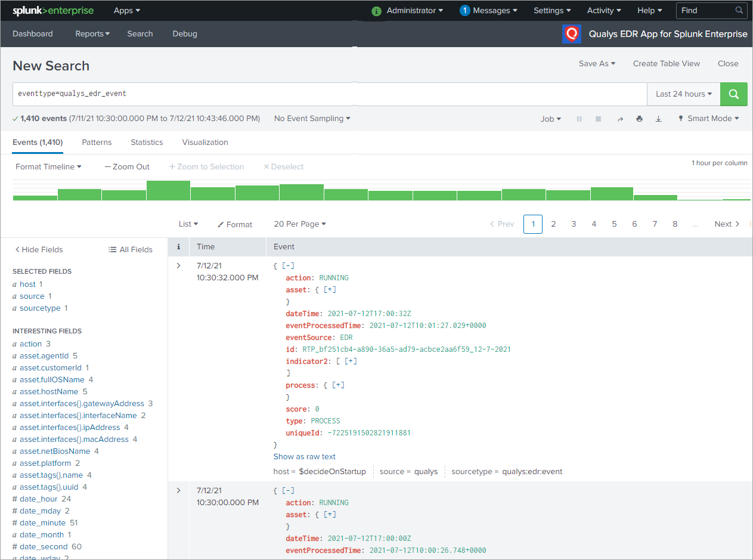
Task: Click the Qualys EDR app logo
Action: coord(571,34)
